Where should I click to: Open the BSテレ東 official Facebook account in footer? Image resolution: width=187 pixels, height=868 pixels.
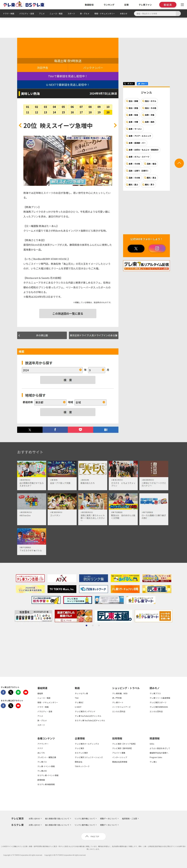tap(3, 706)
